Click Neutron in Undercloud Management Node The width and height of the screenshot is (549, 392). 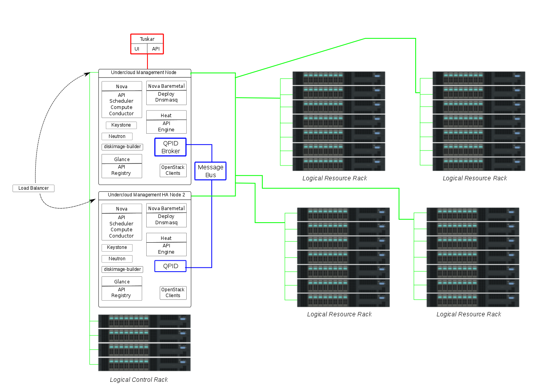(117, 136)
